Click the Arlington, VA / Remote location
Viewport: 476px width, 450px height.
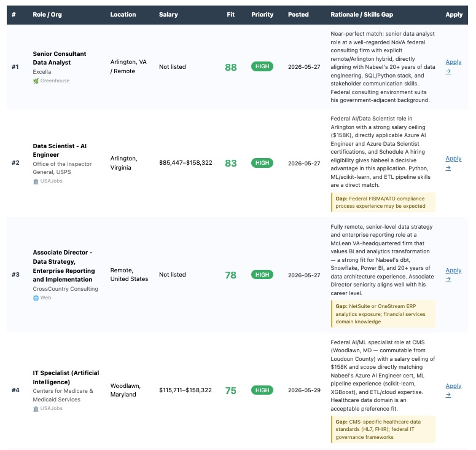click(x=128, y=66)
